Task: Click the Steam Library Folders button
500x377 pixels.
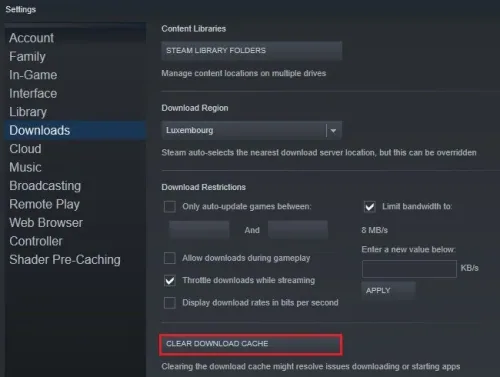Action: point(252,51)
